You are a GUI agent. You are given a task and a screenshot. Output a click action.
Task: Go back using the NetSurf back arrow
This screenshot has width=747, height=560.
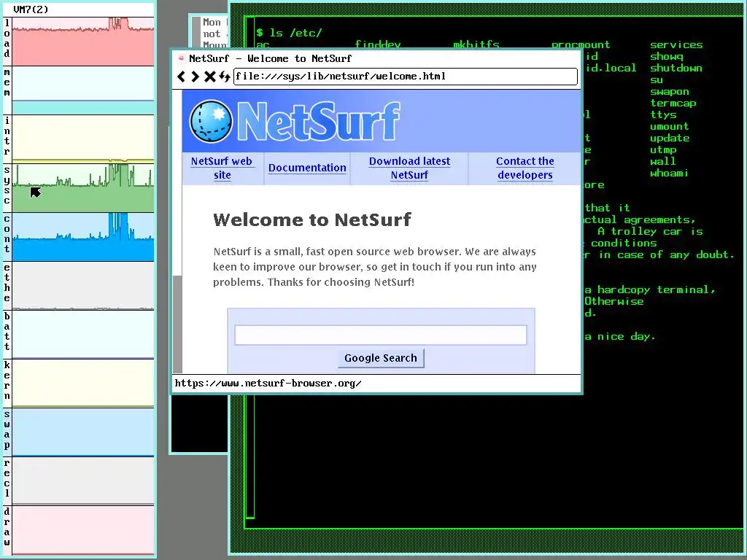coord(181,76)
